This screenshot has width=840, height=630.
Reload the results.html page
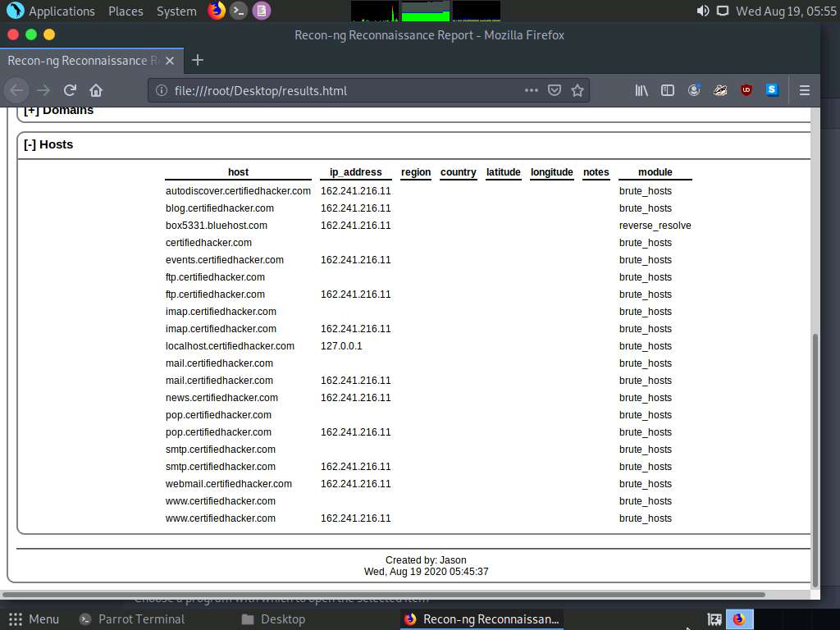coord(70,90)
